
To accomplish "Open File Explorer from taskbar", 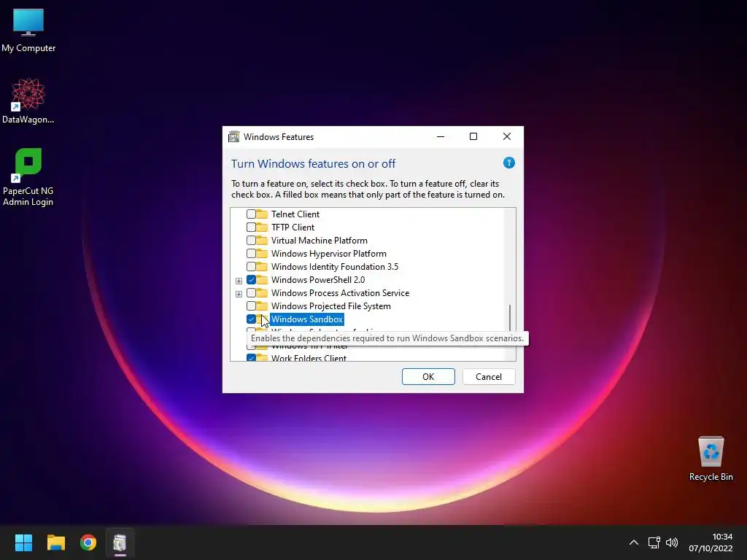I will 55,542.
